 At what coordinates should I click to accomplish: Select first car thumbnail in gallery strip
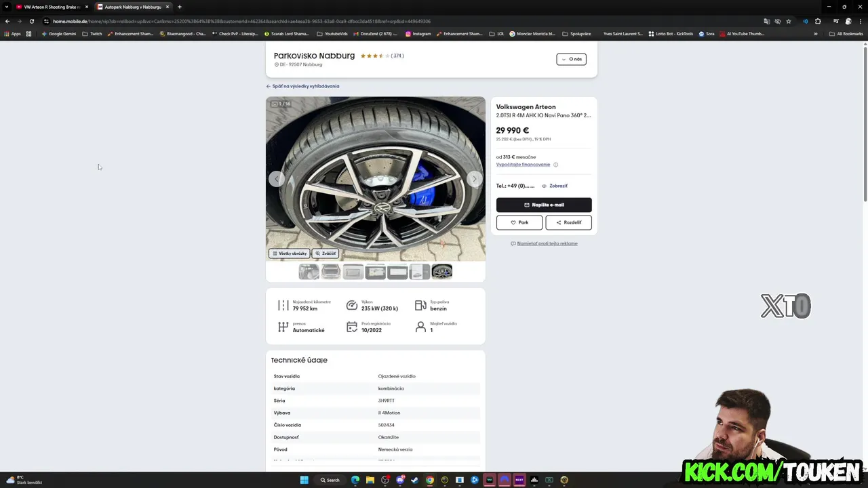tap(309, 272)
